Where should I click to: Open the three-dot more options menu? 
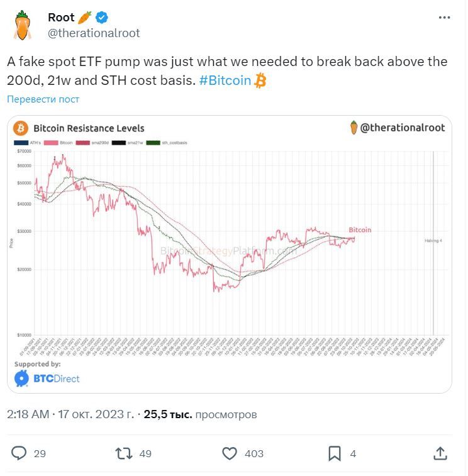[445, 18]
